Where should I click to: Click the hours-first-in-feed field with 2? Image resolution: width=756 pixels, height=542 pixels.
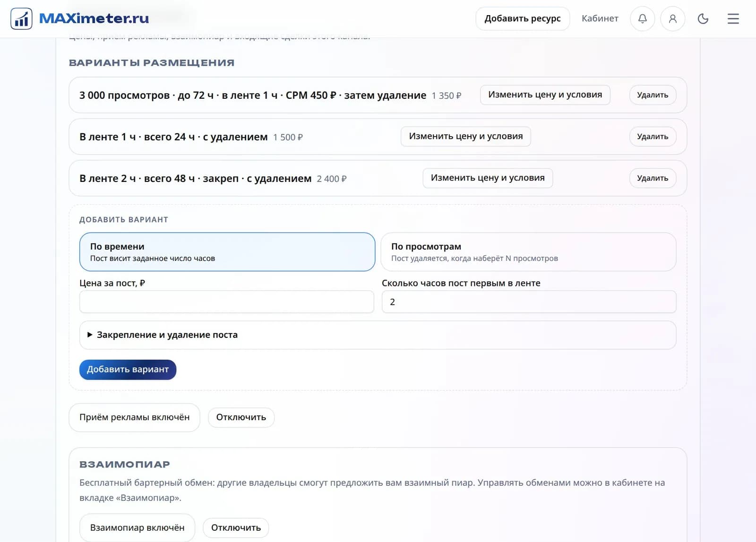[x=529, y=302]
